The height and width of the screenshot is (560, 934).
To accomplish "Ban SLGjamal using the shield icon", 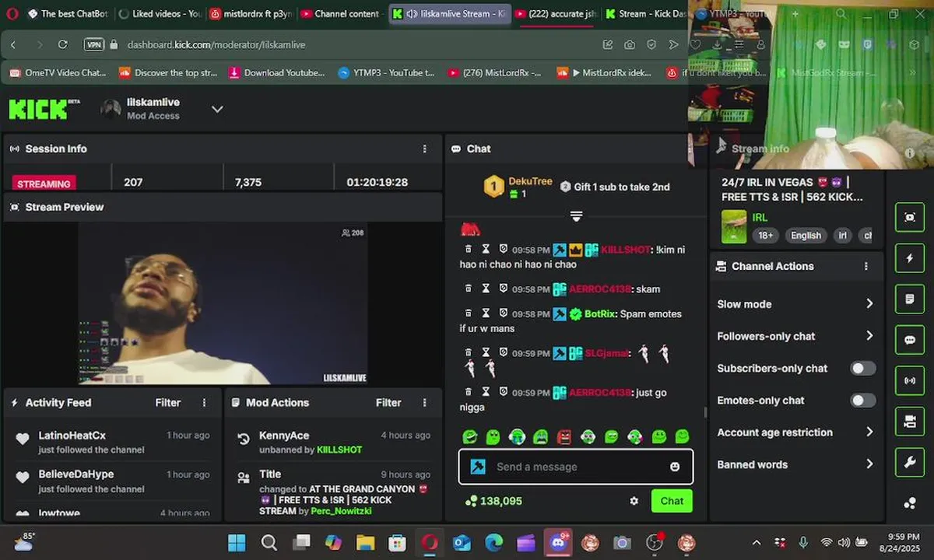I will click(504, 352).
